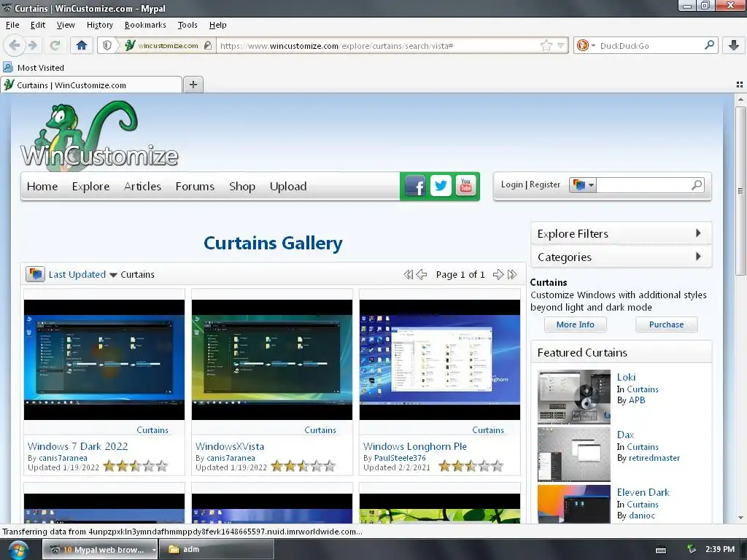
Task: Open the Windows 7 Dark 2022 thumbnail
Action: [104, 359]
